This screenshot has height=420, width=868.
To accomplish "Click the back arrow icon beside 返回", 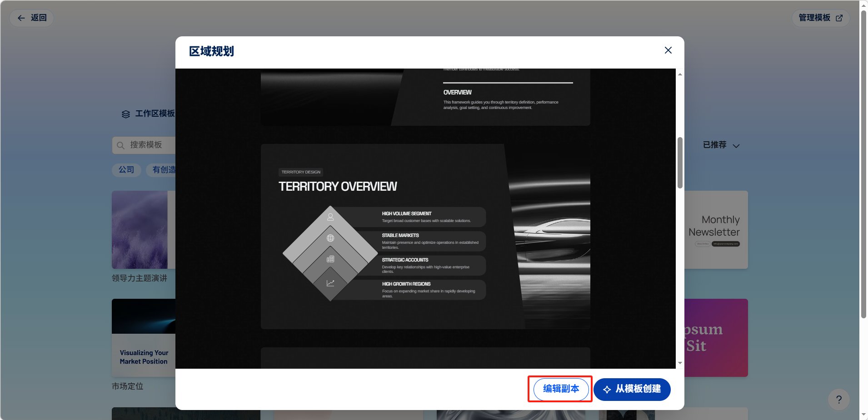I will [x=21, y=18].
